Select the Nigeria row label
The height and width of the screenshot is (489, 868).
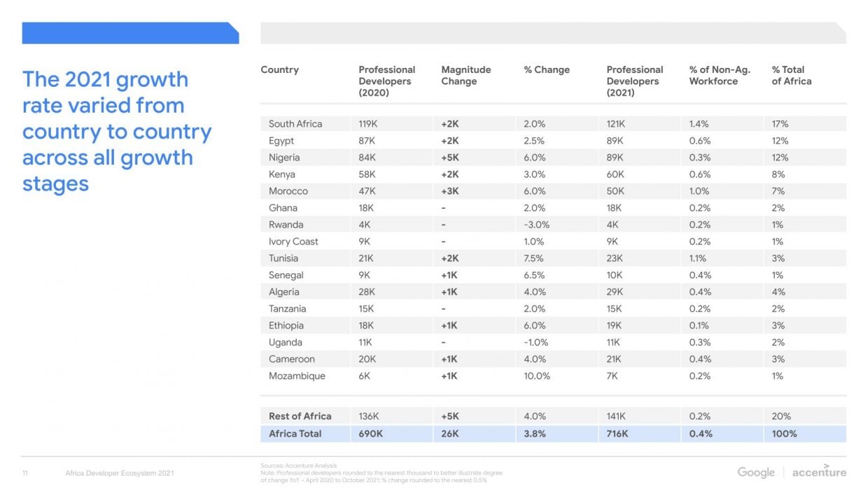[284, 158]
